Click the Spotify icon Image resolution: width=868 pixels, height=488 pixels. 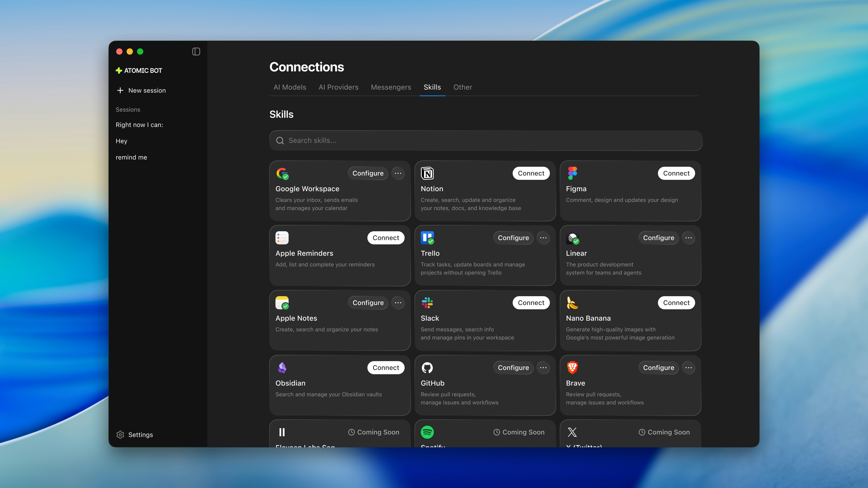427,432
